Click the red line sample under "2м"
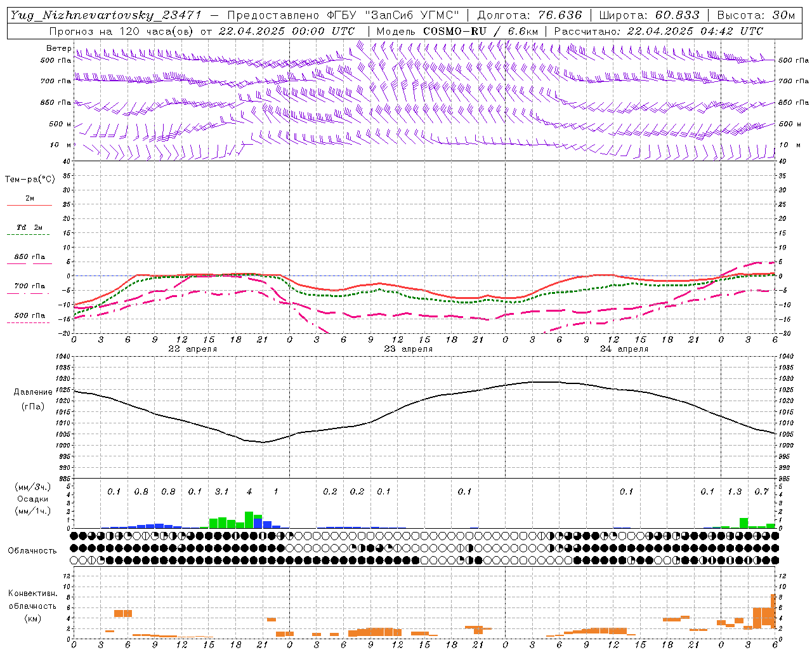This screenshot has width=812, height=650. (30, 205)
